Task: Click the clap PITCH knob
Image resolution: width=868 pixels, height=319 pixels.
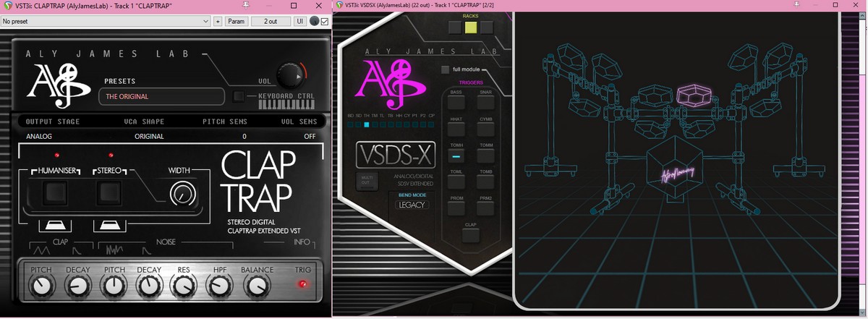Action: (x=42, y=287)
